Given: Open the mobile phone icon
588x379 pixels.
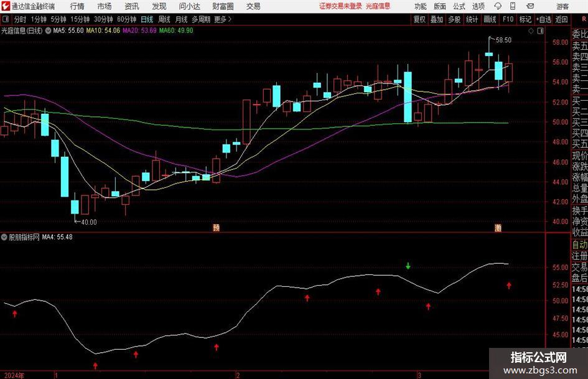Looking at the screenshot, I should 513,6.
